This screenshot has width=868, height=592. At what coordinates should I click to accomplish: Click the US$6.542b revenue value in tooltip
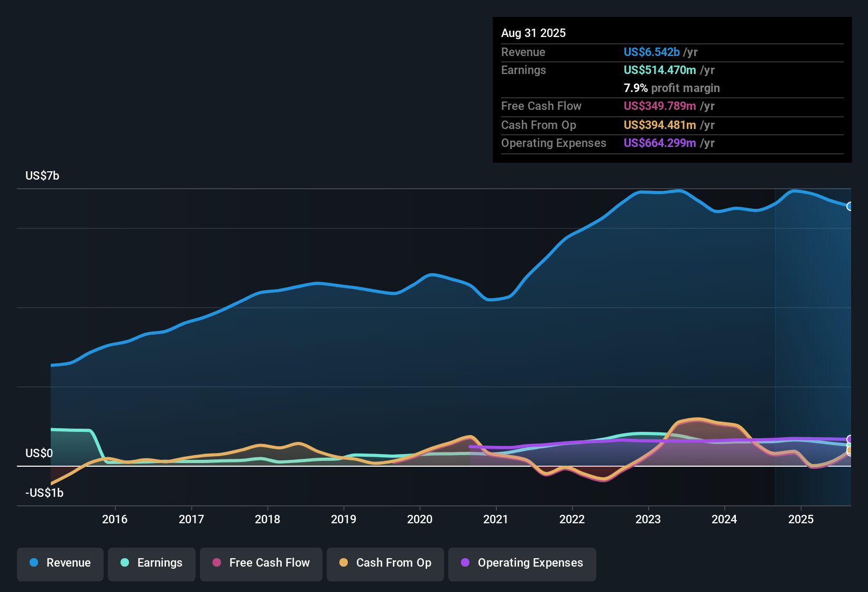tap(651, 52)
